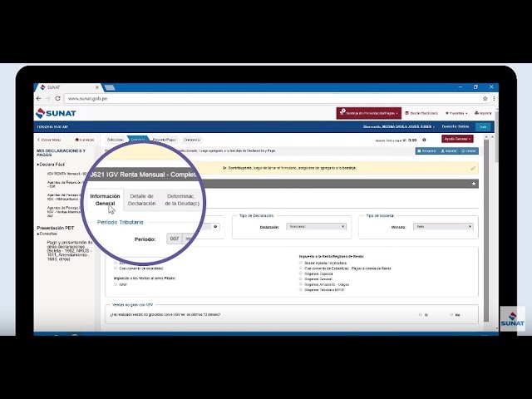Collapse the sidebar with Cerrar Menú
This screenshot has width=532, height=399.
click(x=49, y=140)
